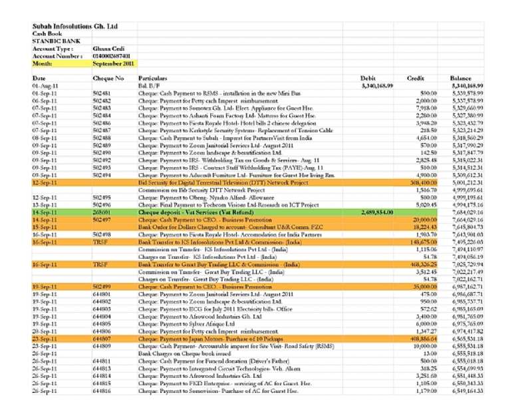Click the Ashanti Foam Factory payment entry

coord(227,116)
